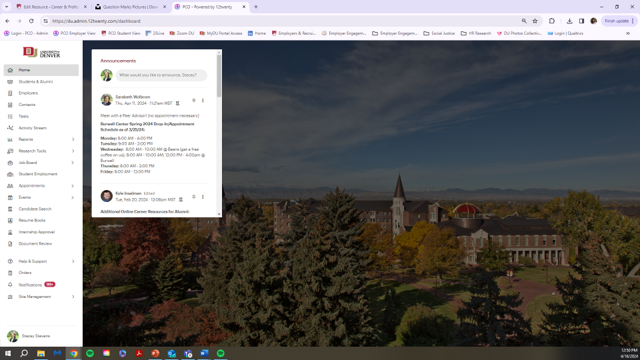Open the 'HR Research' bookmark folder
The width and height of the screenshot is (640, 360).
(x=476, y=33)
